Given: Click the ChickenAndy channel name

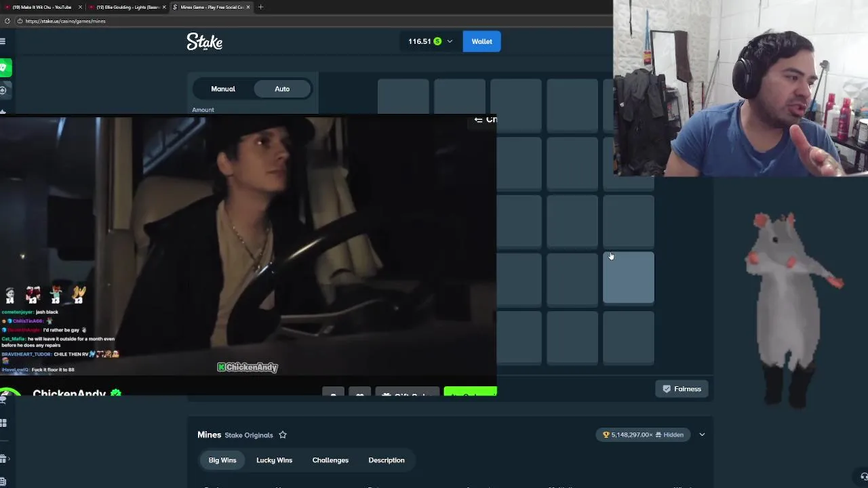Looking at the screenshot, I should coord(69,393).
